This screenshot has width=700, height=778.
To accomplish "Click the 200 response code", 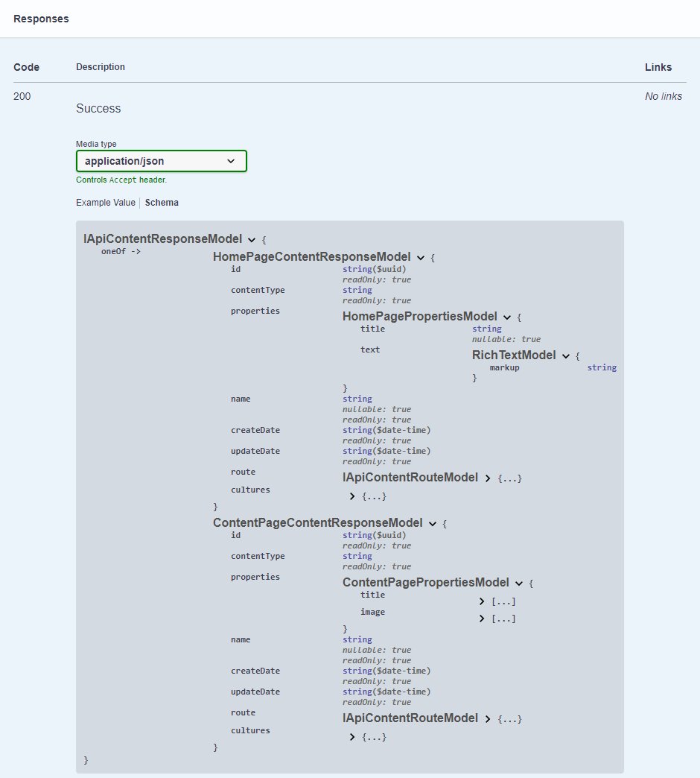I will 22,96.
